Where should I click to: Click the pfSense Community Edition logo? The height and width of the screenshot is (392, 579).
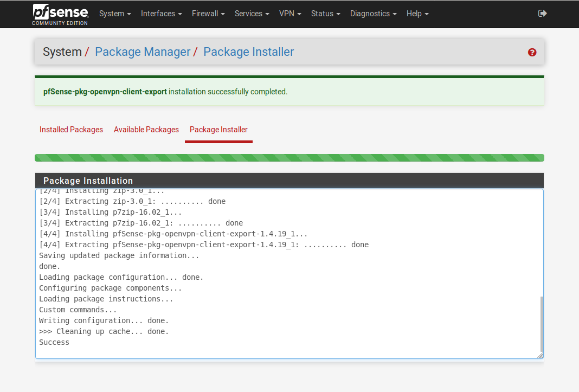pos(60,15)
